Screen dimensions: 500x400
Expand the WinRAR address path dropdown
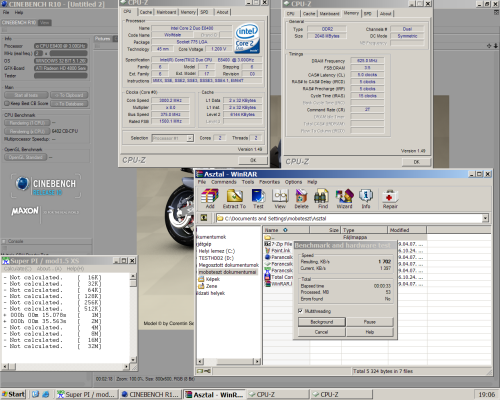coord(485,218)
